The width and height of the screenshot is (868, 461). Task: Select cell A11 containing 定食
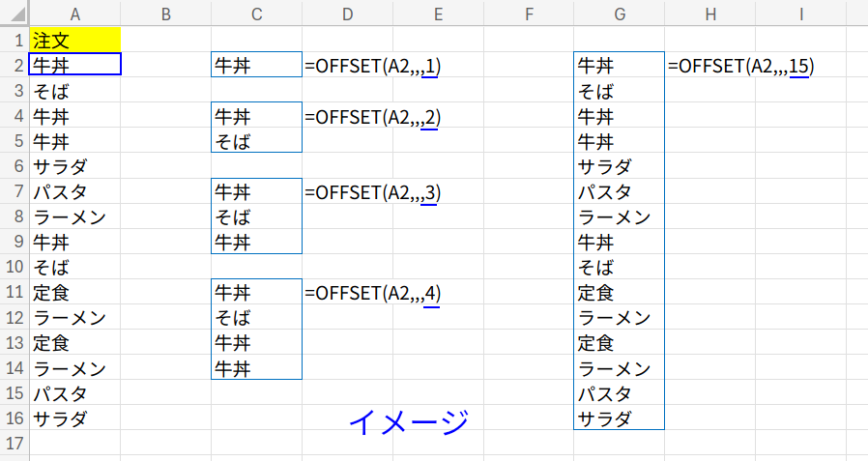(x=74, y=292)
